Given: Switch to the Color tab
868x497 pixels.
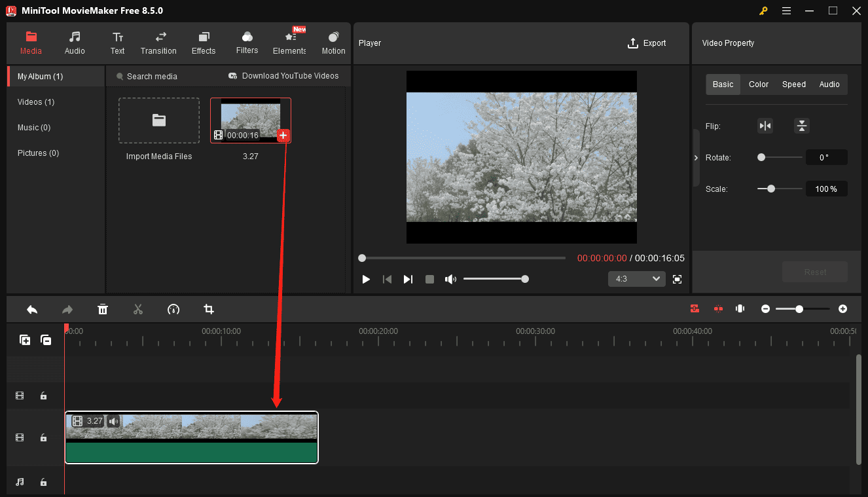Looking at the screenshot, I should point(758,84).
